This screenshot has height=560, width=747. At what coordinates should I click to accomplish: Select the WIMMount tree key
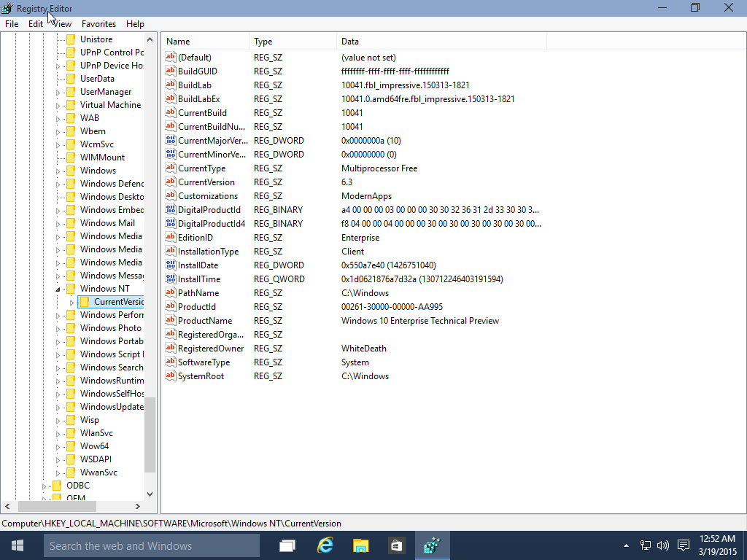[x=102, y=157]
